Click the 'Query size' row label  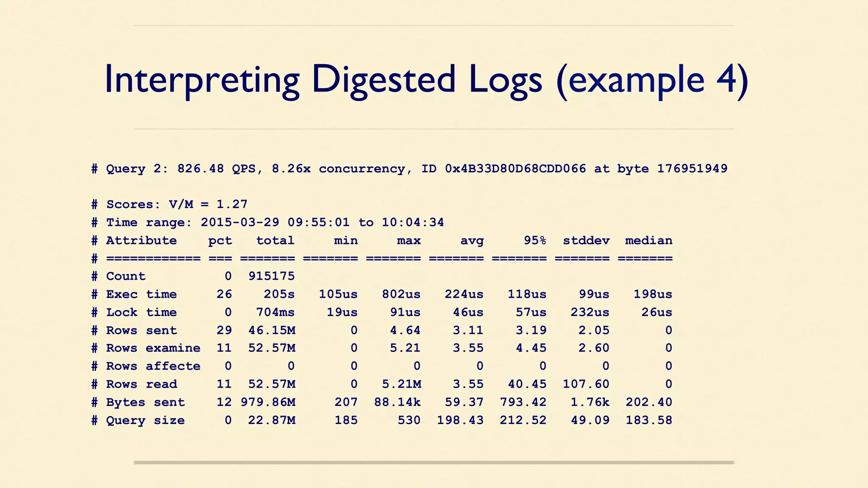(x=145, y=421)
